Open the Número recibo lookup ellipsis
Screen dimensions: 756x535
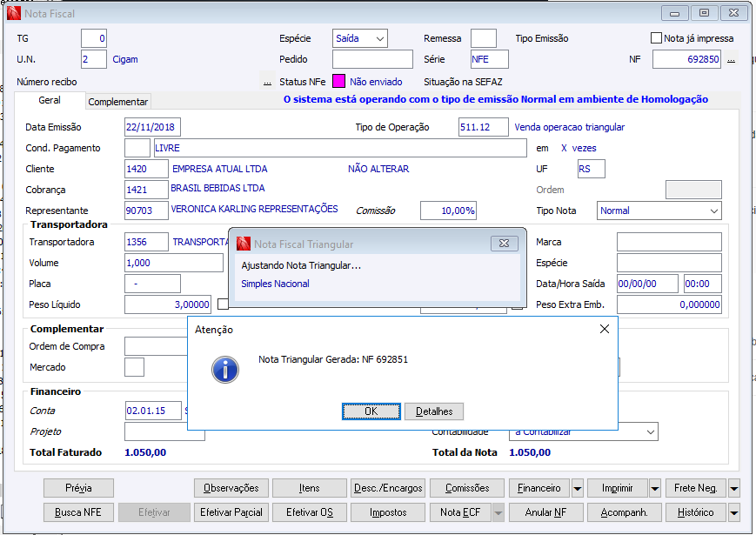267,82
